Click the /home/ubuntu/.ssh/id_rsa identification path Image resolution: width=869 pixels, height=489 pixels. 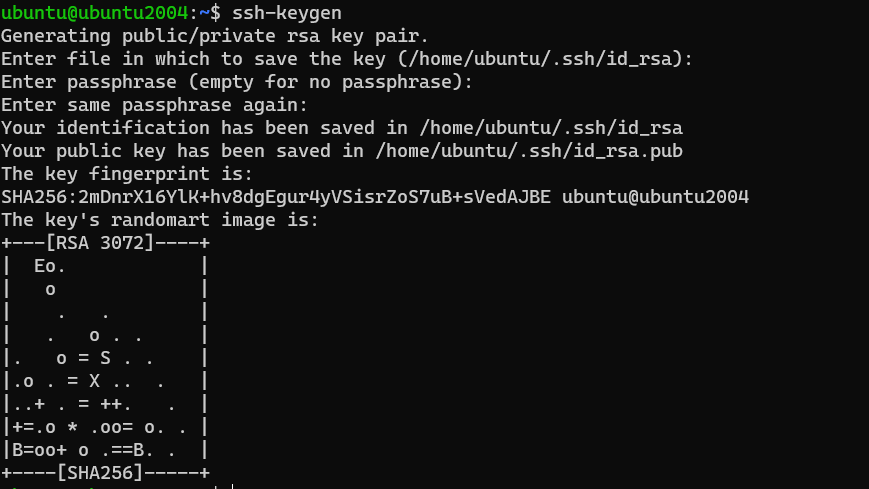551,128
